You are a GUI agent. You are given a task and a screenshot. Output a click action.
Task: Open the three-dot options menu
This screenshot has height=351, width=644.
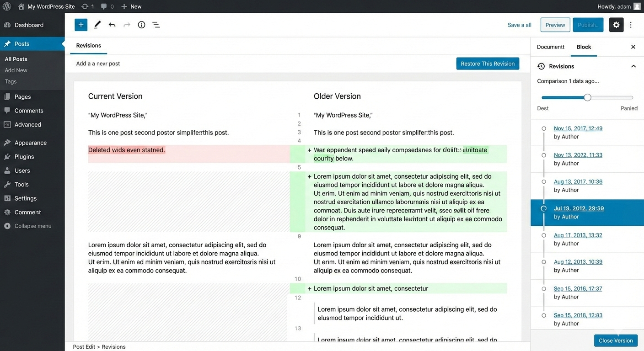click(x=631, y=25)
